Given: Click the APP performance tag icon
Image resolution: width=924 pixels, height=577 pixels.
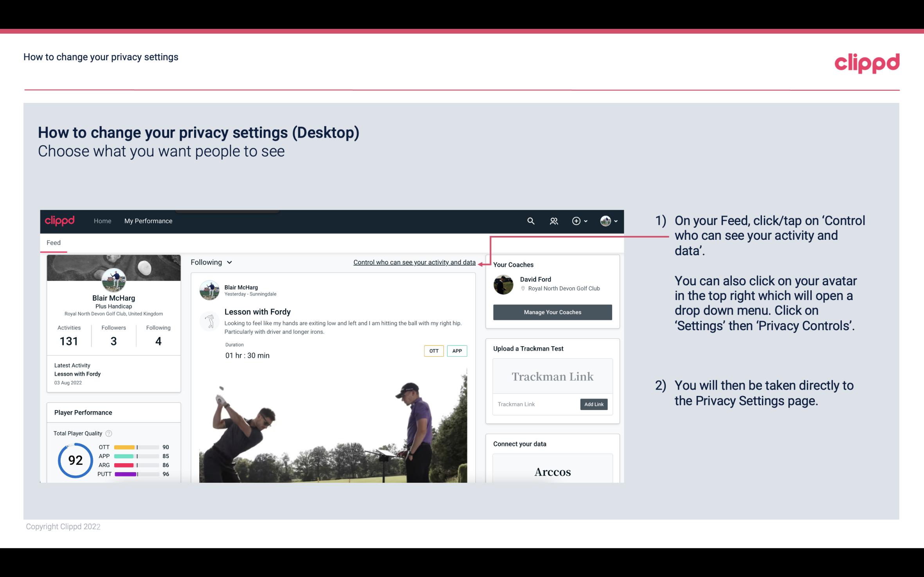Looking at the screenshot, I should [x=457, y=351].
